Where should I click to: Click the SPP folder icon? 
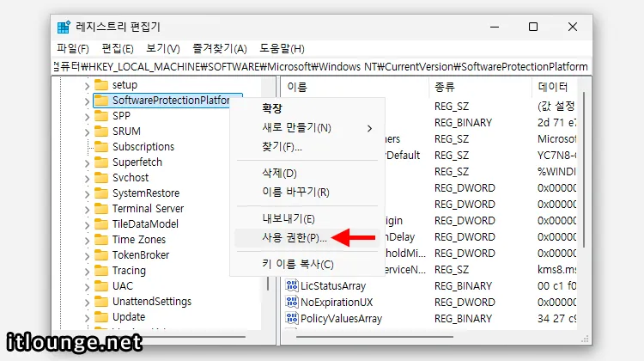coord(101,116)
